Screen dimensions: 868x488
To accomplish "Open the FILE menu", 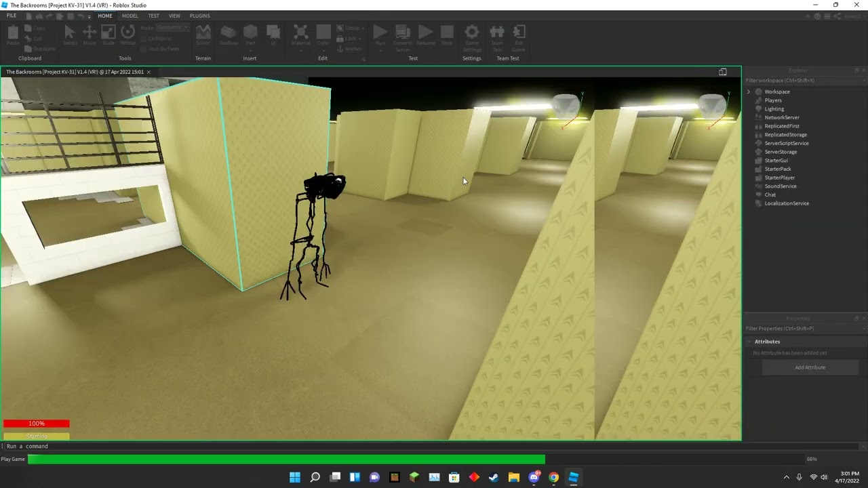I will [12, 16].
